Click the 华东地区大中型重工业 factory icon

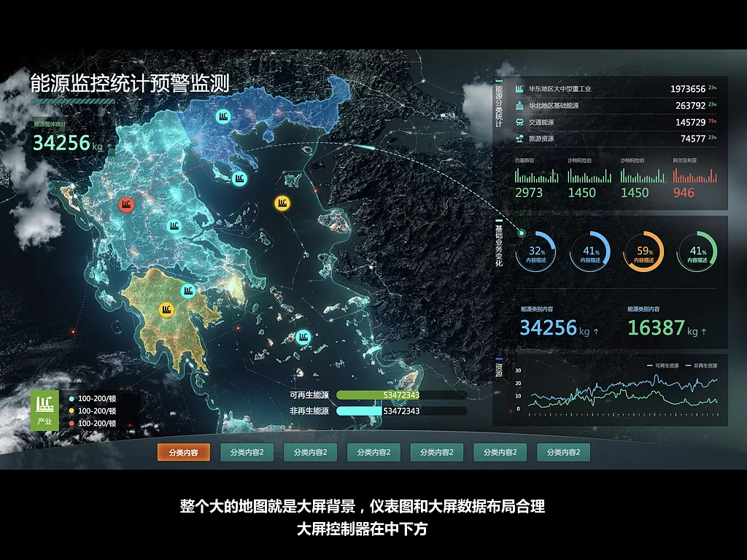point(519,89)
